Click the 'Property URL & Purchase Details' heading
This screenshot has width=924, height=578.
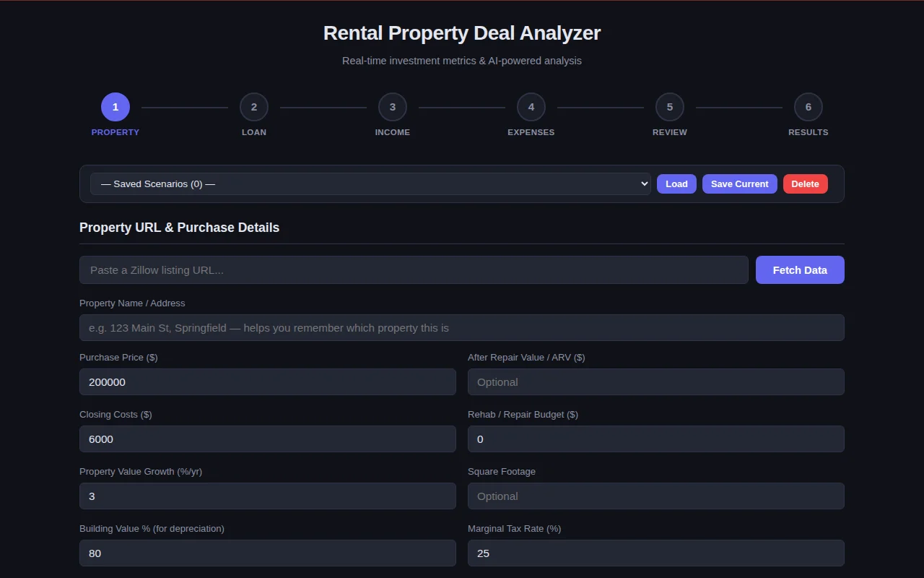179,228
